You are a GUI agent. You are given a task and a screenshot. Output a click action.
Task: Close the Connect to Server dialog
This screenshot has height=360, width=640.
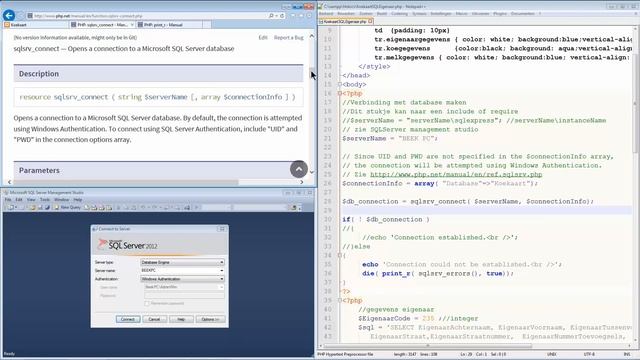(222, 229)
